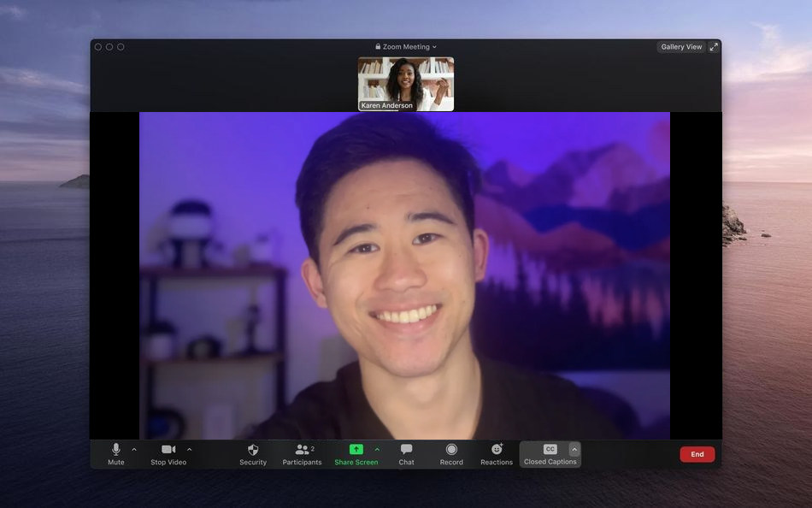Start Share Screen
The image size is (812, 508).
(356, 454)
